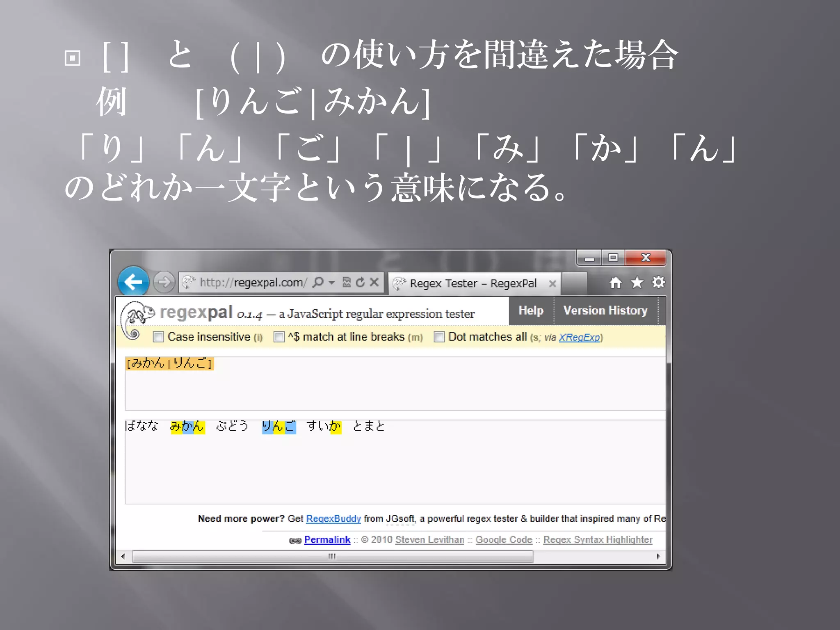Follow the RegexBuddy link
The width and height of the screenshot is (840, 630).
point(333,519)
